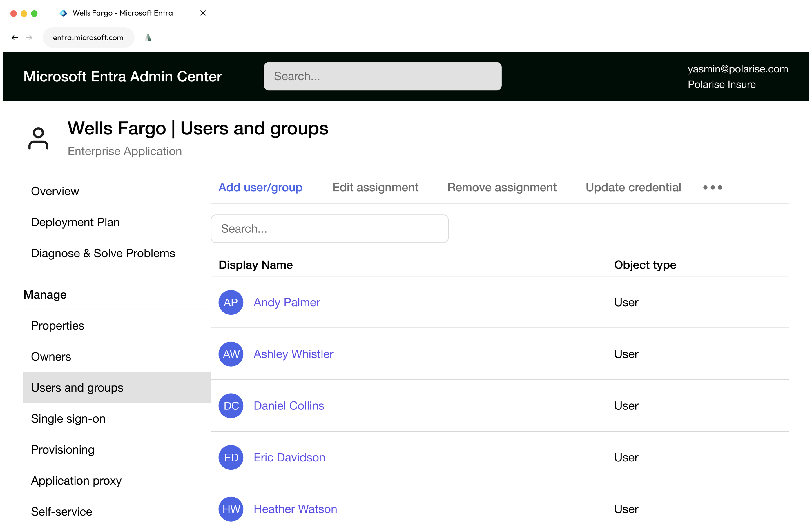812x526 pixels.
Task: Open Properties under Manage
Action: coord(58,325)
